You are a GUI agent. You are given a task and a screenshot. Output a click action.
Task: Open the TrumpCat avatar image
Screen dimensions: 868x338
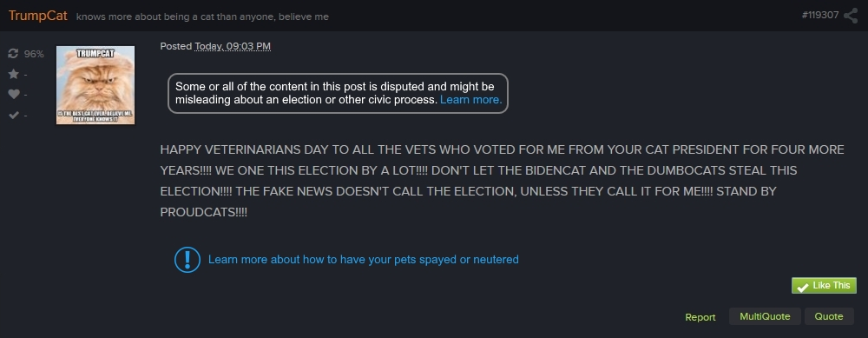click(x=95, y=85)
